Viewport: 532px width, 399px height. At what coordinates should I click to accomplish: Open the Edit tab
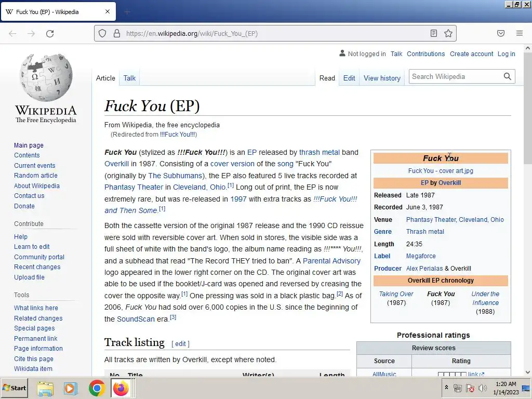tap(349, 78)
